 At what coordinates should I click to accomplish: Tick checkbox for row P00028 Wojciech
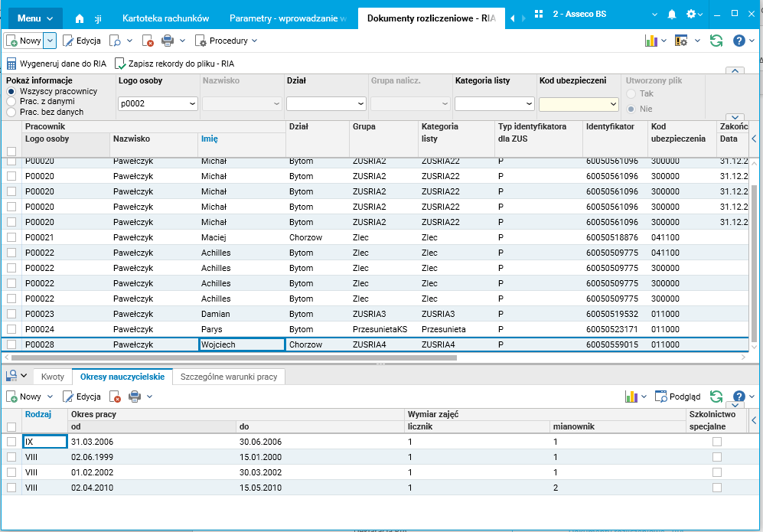click(x=11, y=344)
